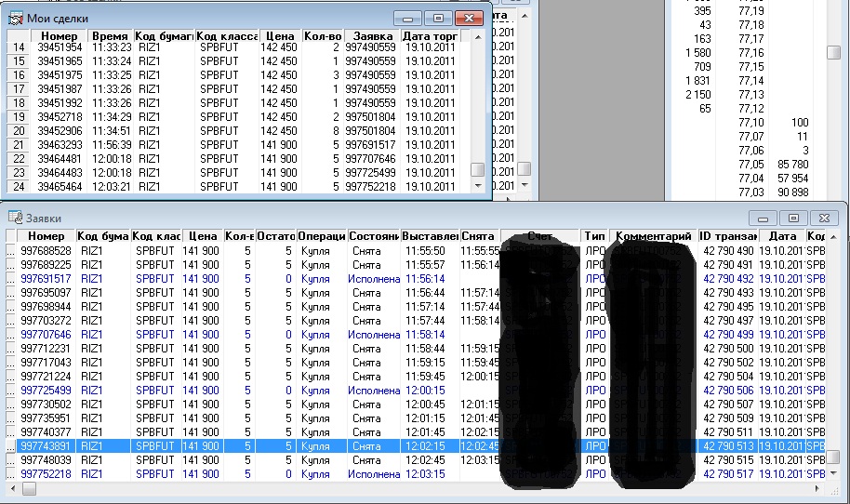The image size is (850, 504).
Task: Maximize the Заявки window
Action: [x=793, y=218]
